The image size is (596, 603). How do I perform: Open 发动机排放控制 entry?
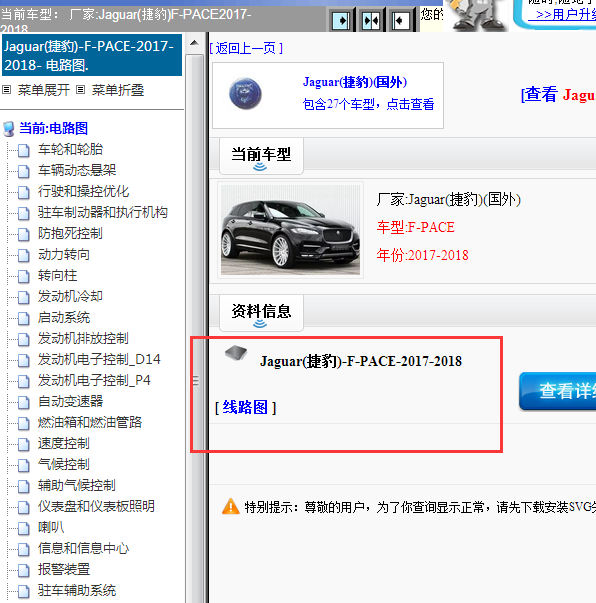pos(83,338)
